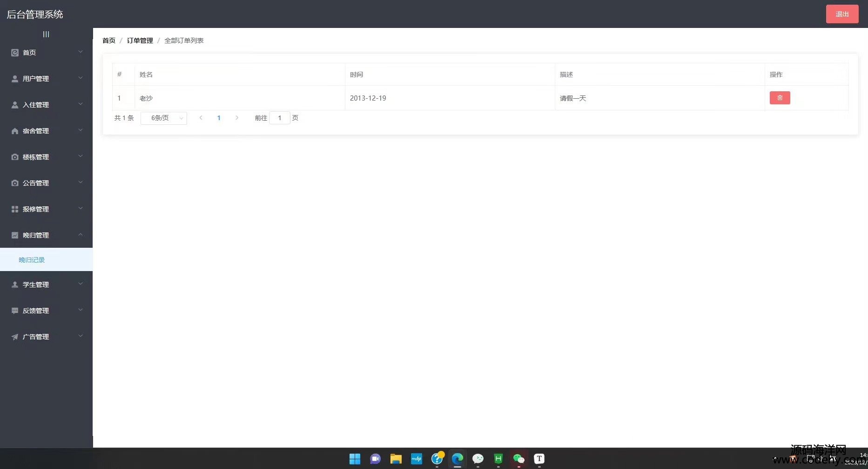
Task: Click the next page arrow in pagination
Action: click(237, 118)
